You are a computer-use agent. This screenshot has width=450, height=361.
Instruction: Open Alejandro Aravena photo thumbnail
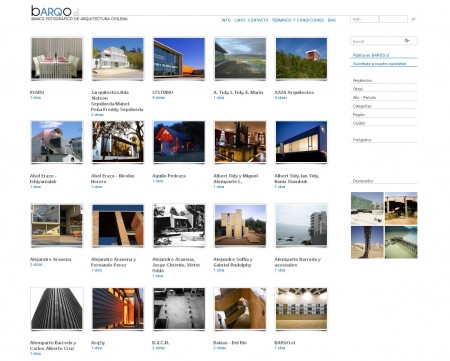pos(57,226)
